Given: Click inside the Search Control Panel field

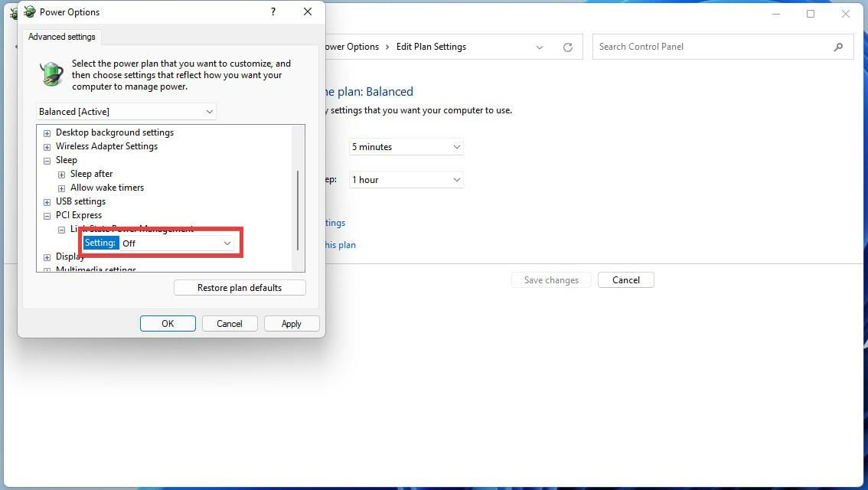Looking at the screenshot, I should (689, 47).
